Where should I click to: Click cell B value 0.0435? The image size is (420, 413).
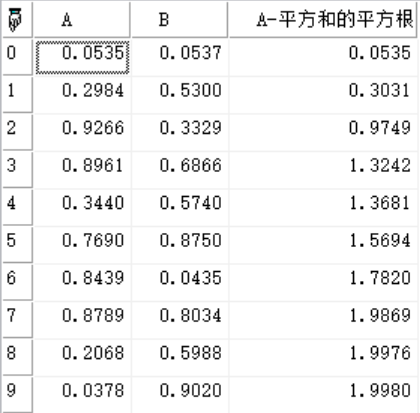180,282
